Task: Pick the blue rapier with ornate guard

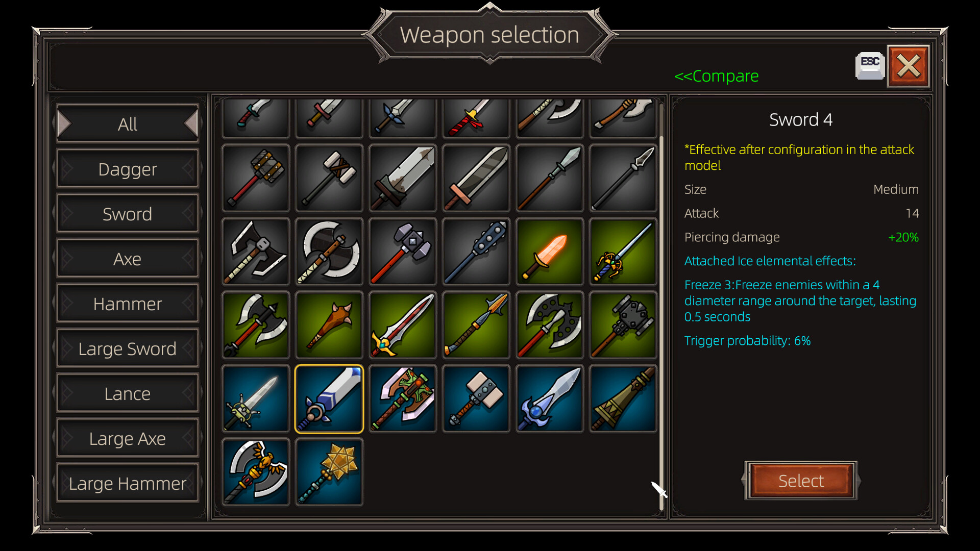Action: 623,252
